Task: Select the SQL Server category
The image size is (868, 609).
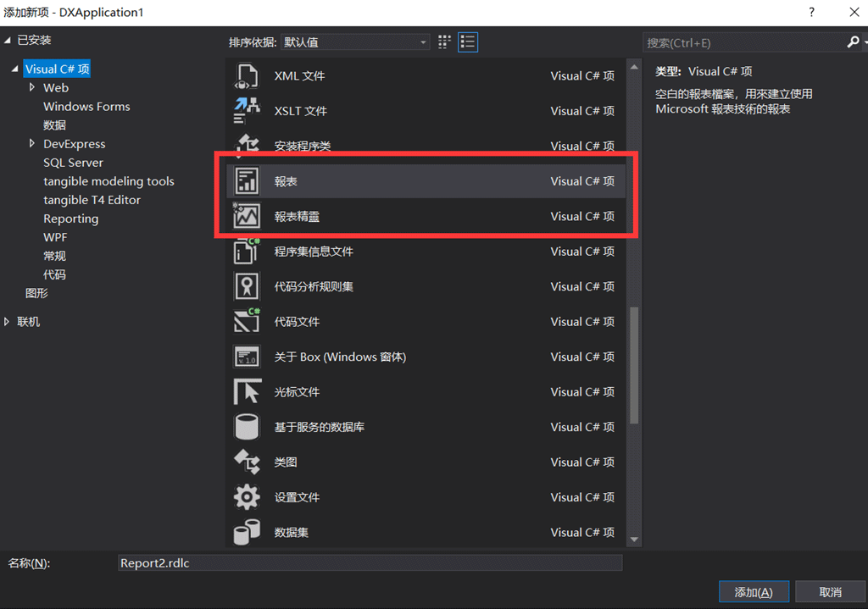Action: (73, 163)
